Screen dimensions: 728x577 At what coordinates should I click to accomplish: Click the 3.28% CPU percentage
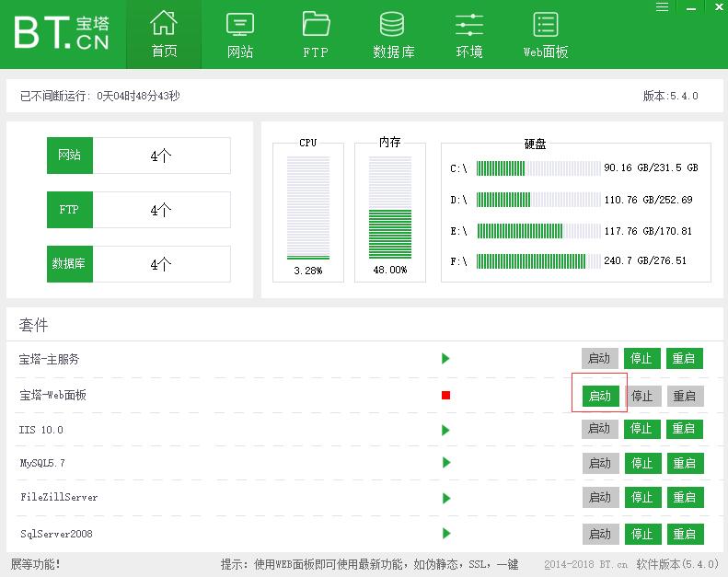[307, 271]
